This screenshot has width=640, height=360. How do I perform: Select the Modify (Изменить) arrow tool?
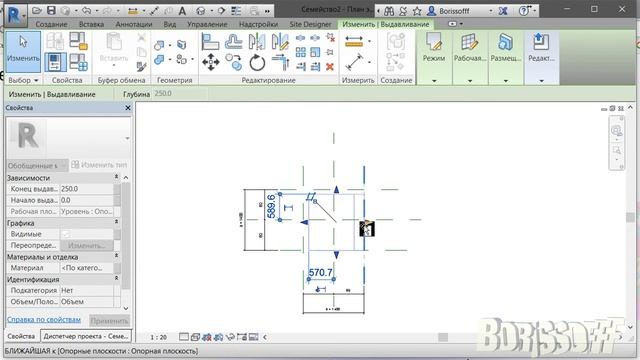coord(23,51)
